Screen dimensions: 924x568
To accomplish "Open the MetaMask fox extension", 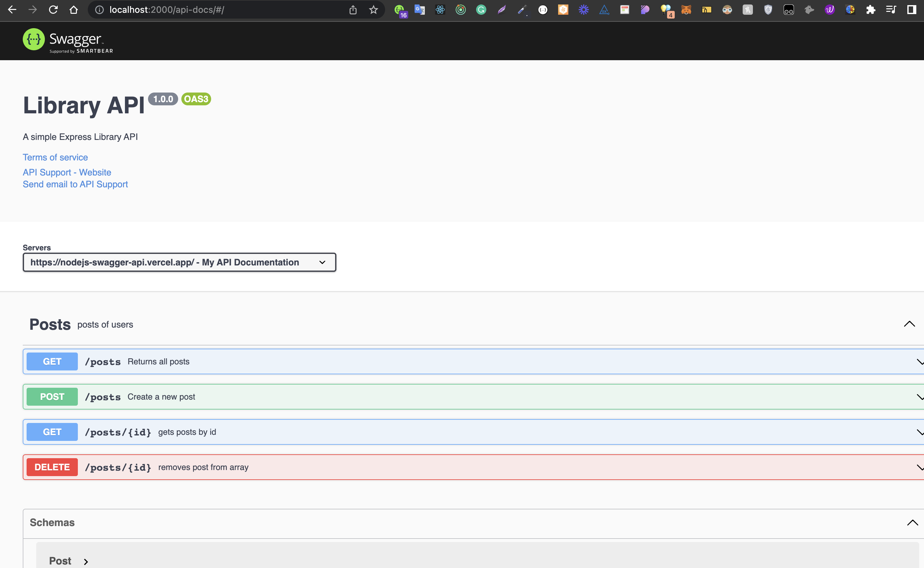I will (x=686, y=10).
